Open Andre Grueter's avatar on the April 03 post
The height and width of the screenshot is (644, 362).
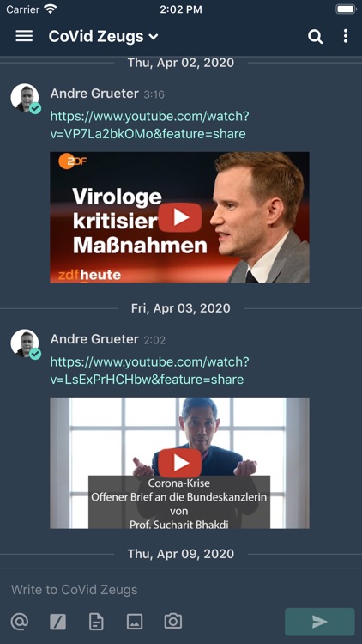25,343
